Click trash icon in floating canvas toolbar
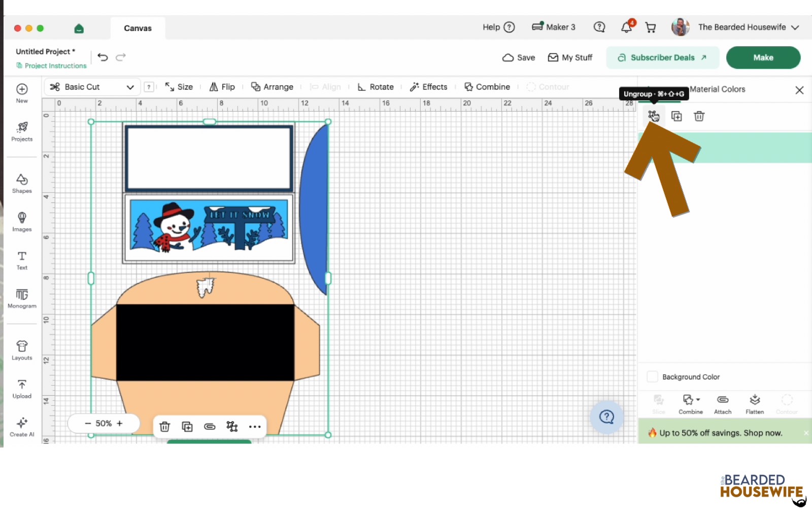This screenshot has height=516, width=812. (x=164, y=427)
